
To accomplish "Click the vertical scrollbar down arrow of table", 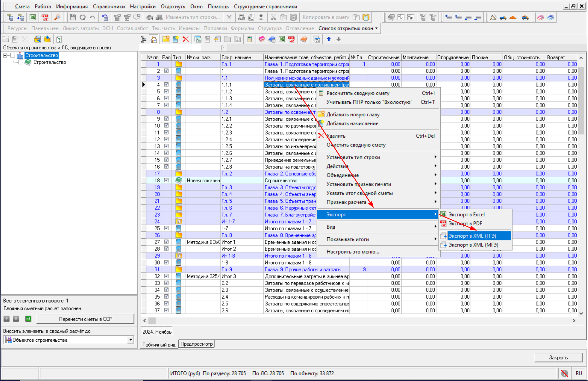I will 581,313.
